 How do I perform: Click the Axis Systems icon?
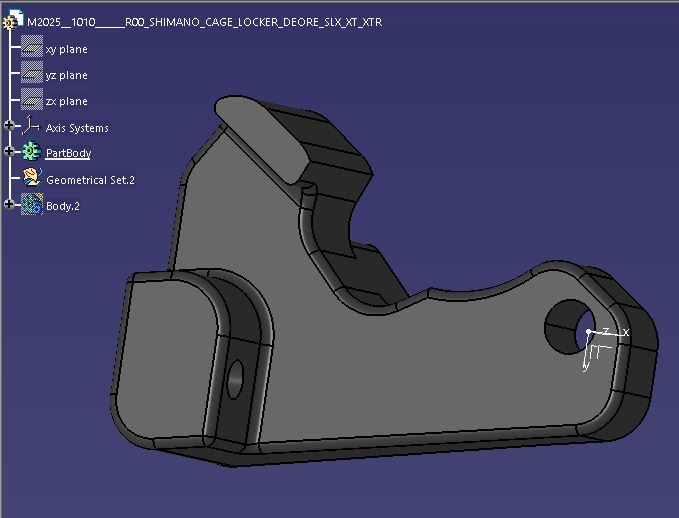tap(31, 125)
